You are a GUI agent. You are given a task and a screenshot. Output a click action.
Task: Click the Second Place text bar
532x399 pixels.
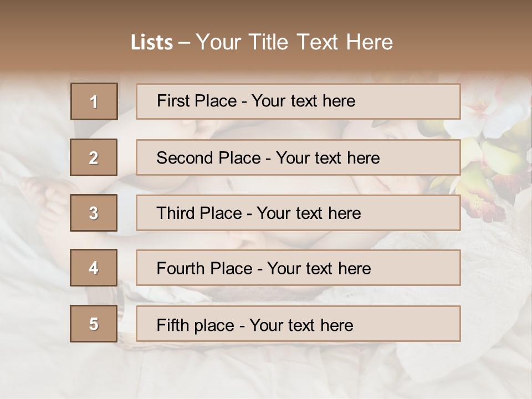pos(298,157)
